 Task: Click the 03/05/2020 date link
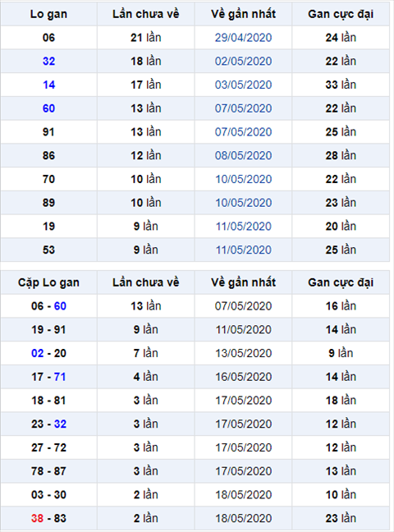243,85
